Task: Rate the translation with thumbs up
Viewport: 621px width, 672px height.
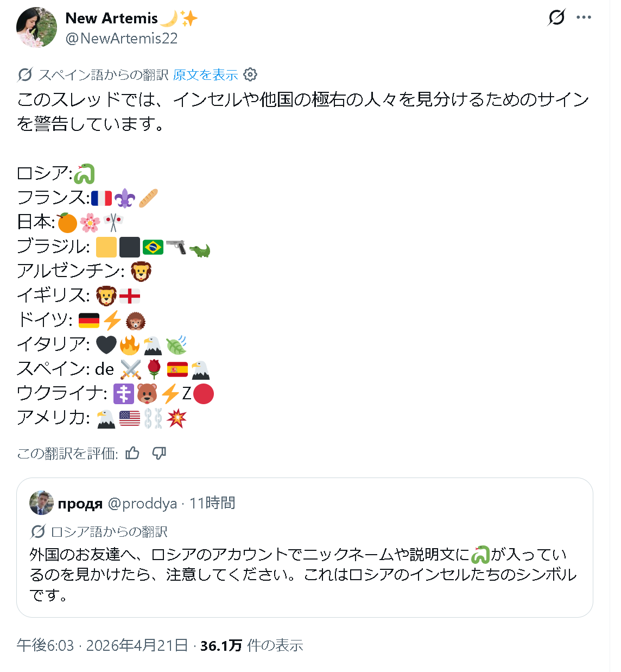Action: (132, 453)
